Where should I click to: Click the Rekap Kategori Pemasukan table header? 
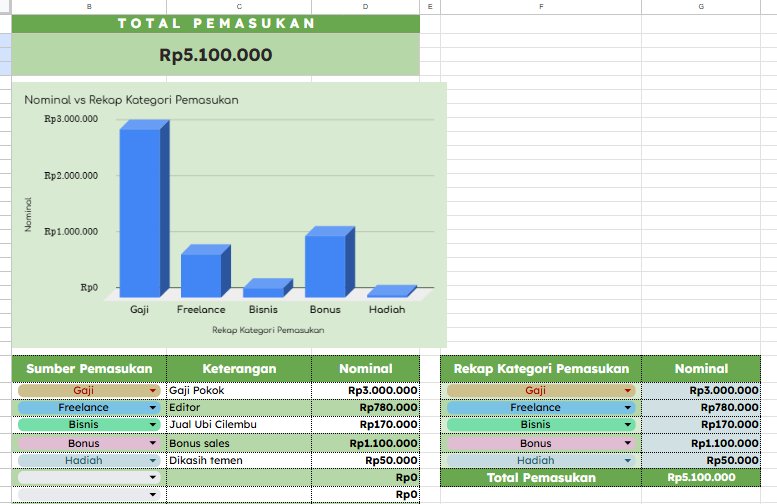click(541, 369)
